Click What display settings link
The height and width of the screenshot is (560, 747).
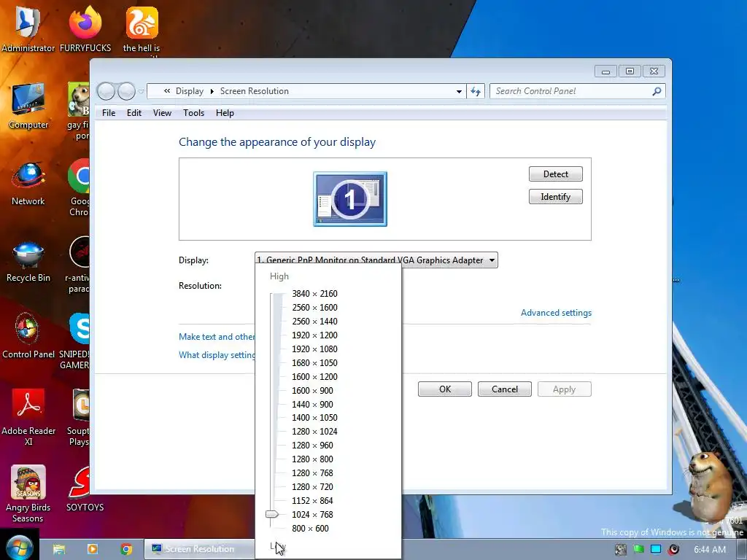(x=217, y=355)
